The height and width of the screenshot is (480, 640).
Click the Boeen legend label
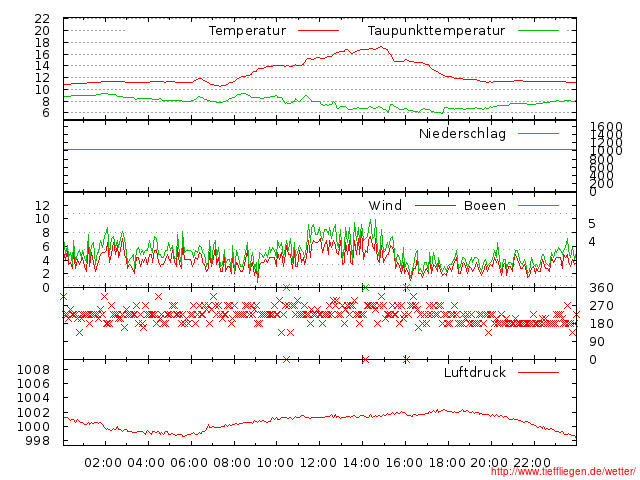(x=485, y=205)
